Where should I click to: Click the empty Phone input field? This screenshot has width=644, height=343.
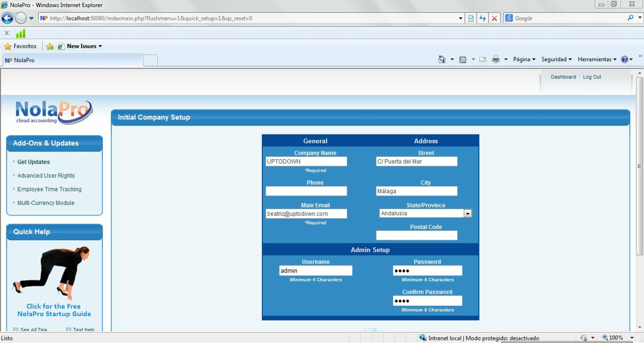[306, 191]
